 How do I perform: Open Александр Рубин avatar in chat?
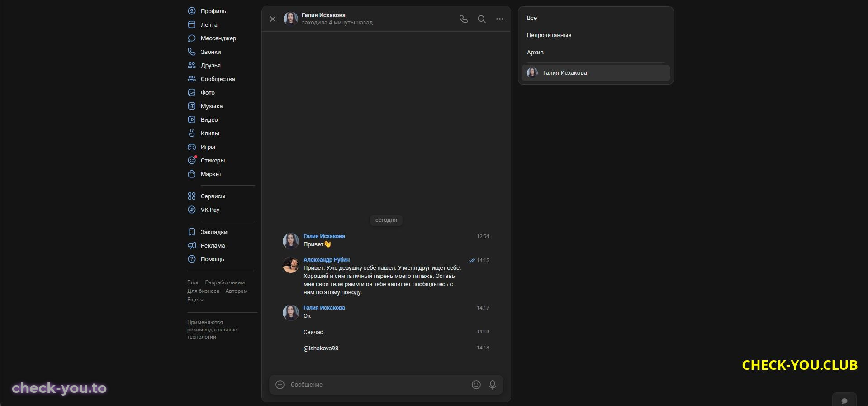pyautogui.click(x=291, y=265)
